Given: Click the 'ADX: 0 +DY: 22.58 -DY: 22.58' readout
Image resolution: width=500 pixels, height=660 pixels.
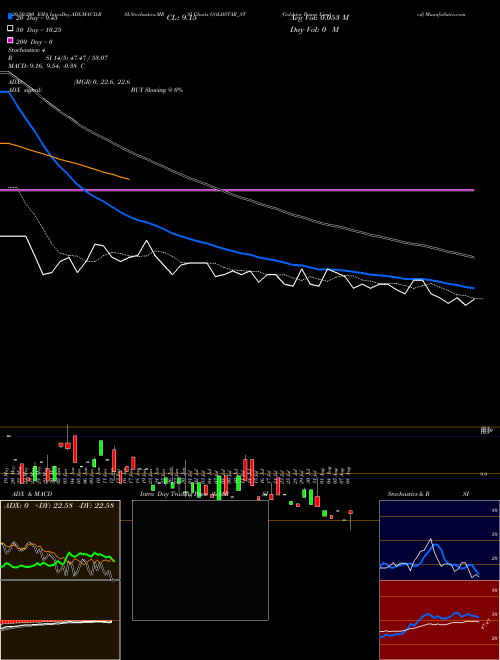Looking at the screenshot, I should pos(59,506).
